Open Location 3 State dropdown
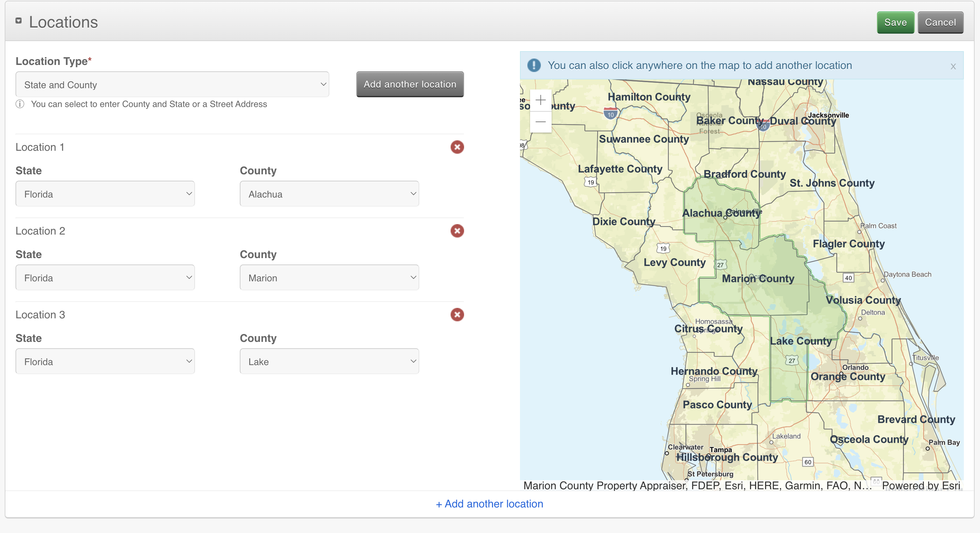This screenshot has height=533, width=980. (105, 361)
